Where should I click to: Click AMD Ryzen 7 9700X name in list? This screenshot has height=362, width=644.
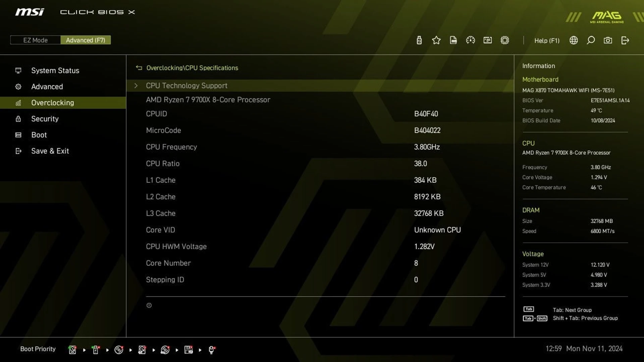[208, 100]
